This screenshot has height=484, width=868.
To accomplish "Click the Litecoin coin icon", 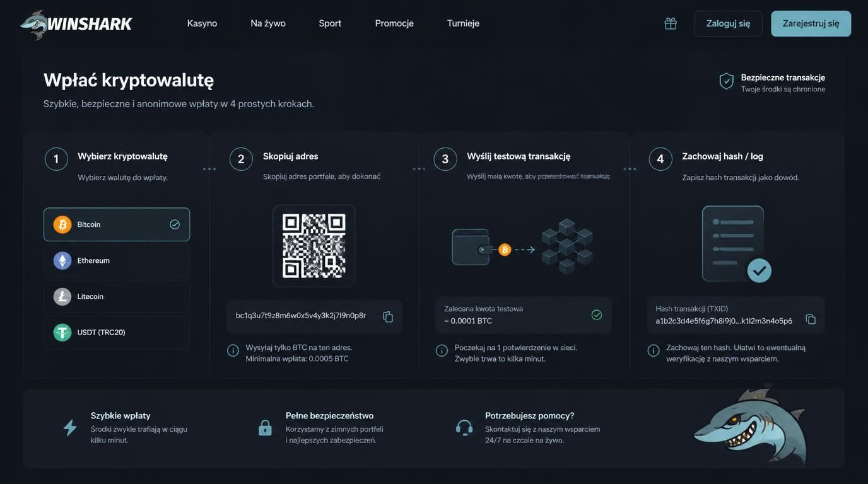I will 62,296.
